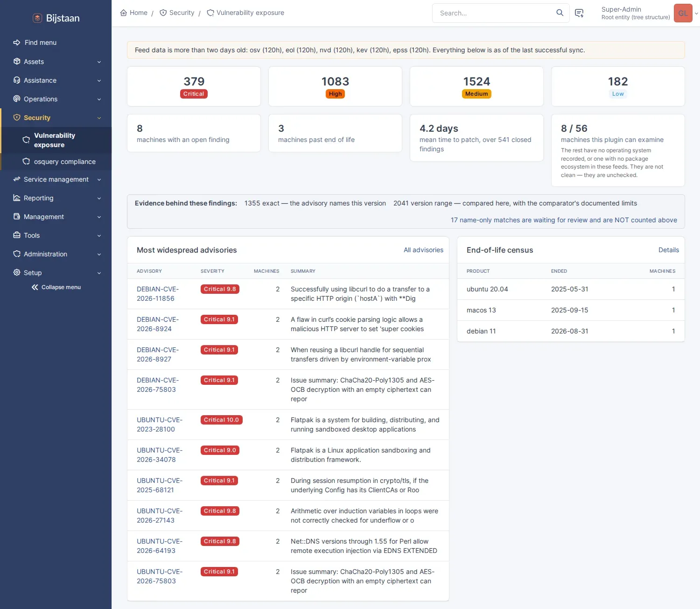Viewport: 700px width, 609px height.
Task: Collapse the Security menu chevron
Action: click(99, 118)
